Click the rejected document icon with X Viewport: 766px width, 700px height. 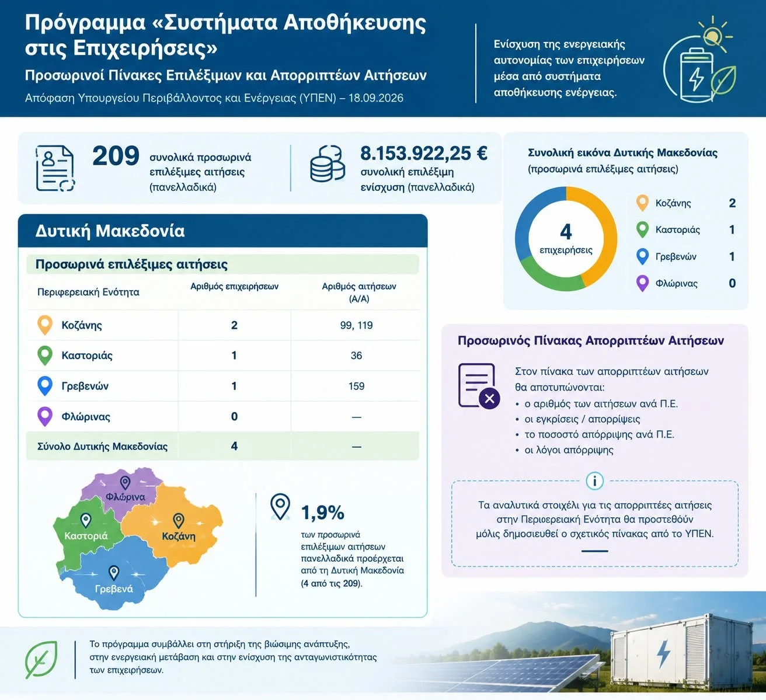(x=479, y=385)
